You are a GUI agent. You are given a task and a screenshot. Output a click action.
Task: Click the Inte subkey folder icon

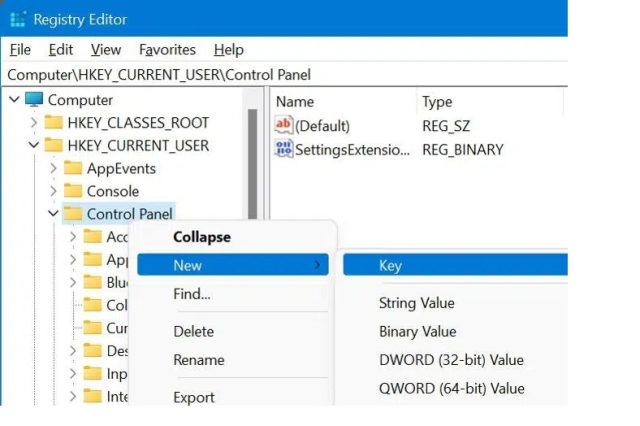click(x=93, y=396)
